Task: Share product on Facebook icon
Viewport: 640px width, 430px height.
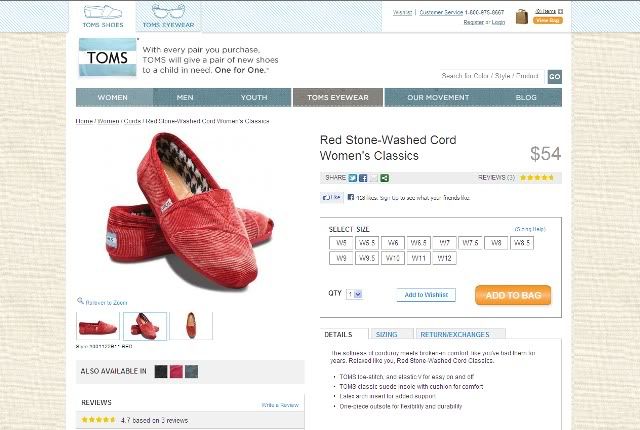Action: pyautogui.click(x=363, y=178)
